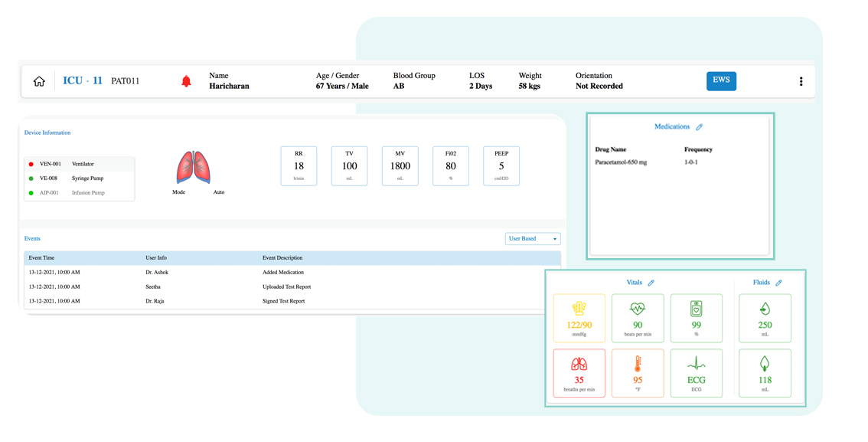This screenshot has width=868, height=442.
Task: Edit fluids with pencil icon
Action: 778,283
